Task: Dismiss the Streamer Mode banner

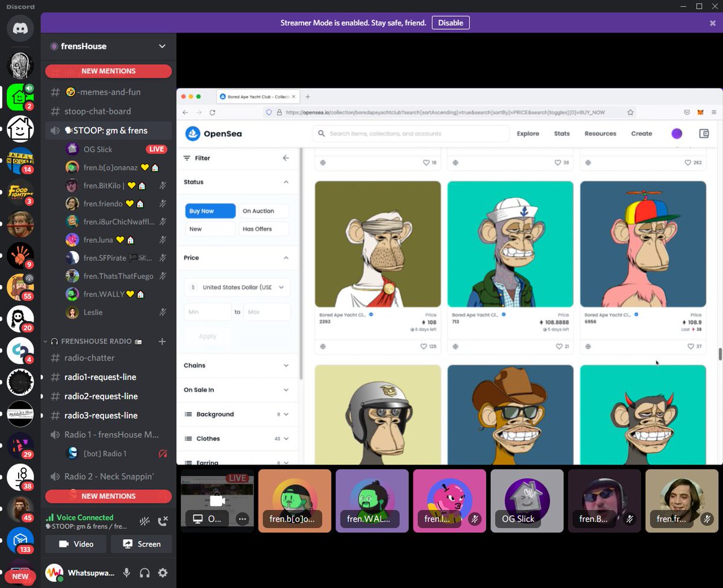Action: point(713,23)
